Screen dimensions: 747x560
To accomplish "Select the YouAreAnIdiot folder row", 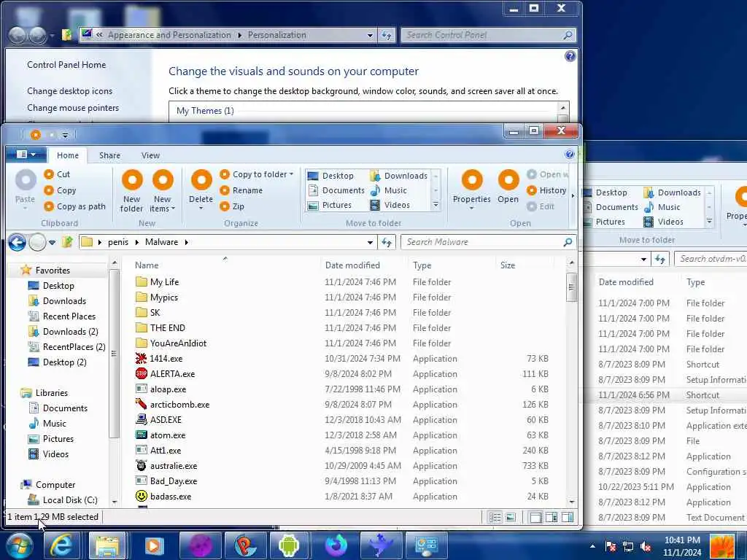I will point(171,343).
